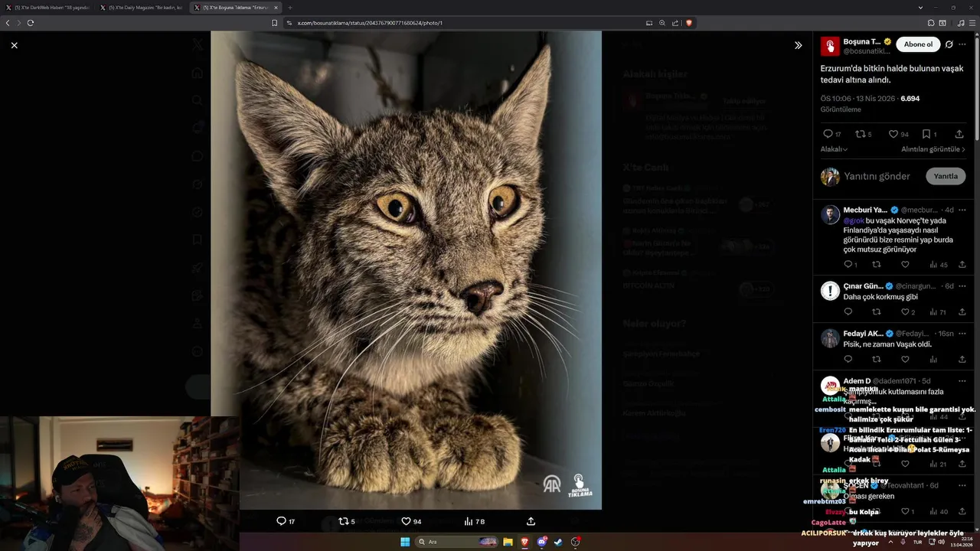This screenshot has width=980, height=551.
Task: Click the Yanıtla button
Action: coord(946,176)
